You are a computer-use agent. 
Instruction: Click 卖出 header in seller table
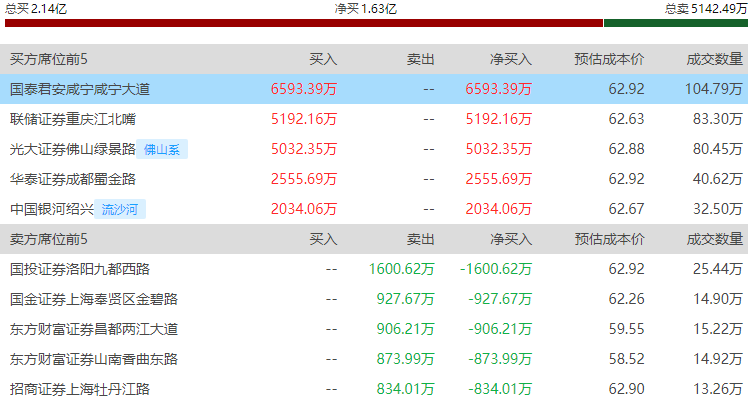tap(420, 239)
